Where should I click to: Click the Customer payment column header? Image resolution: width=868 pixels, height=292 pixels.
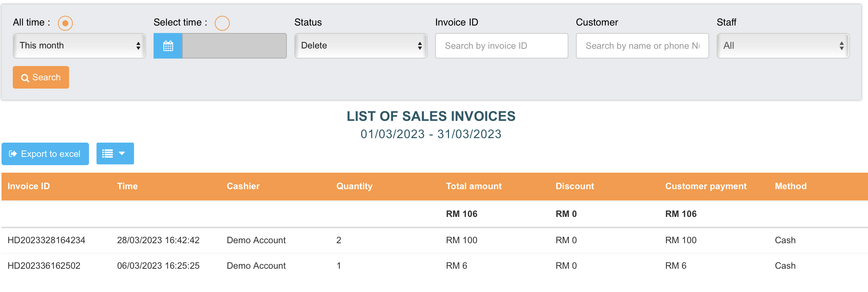coord(705,186)
